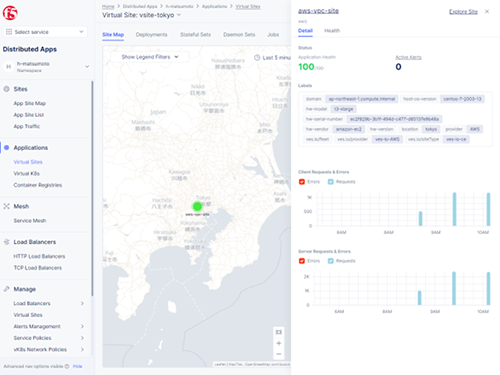This screenshot has width=500, height=375.
Task: Click the green aws-vpc-site map marker
Action: pyautogui.click(x=197, y=207)
